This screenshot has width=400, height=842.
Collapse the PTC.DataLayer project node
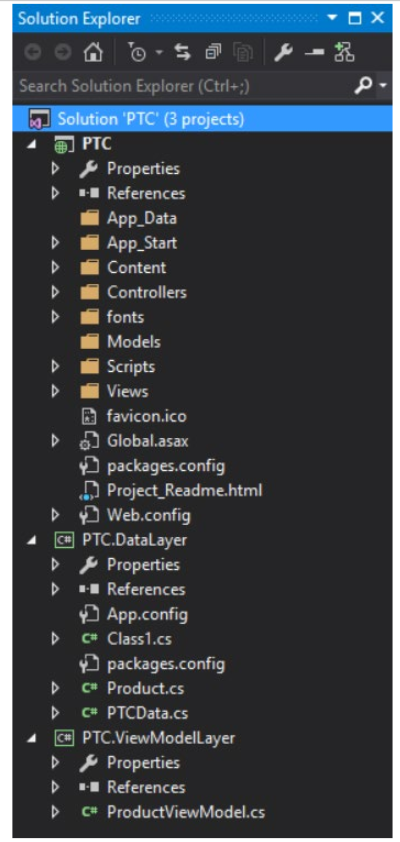coord(33,540)
